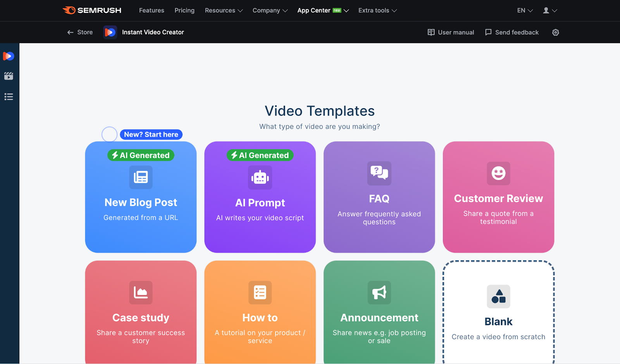Image resolution: width=620 pixels, height=364 pixels.
Task: Click 'Share news e.g. job posting or sale'
Action: click(x=379, y=337)
